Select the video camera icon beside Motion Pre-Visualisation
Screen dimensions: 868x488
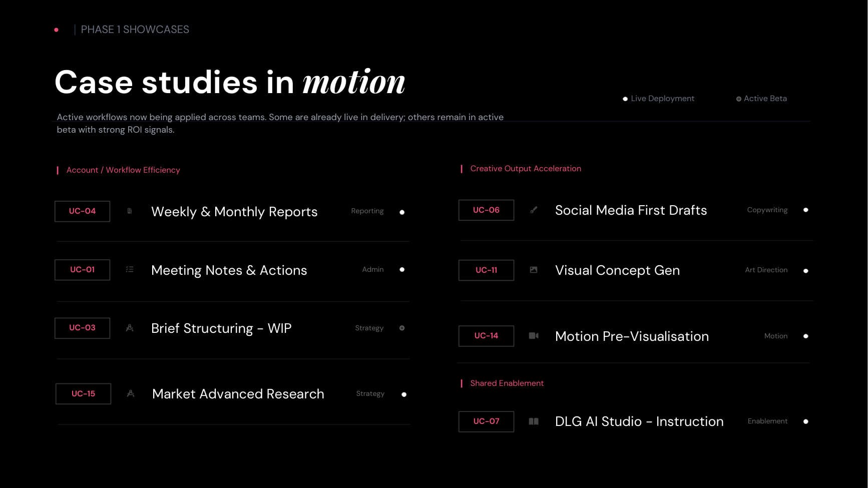click(534, 336)
